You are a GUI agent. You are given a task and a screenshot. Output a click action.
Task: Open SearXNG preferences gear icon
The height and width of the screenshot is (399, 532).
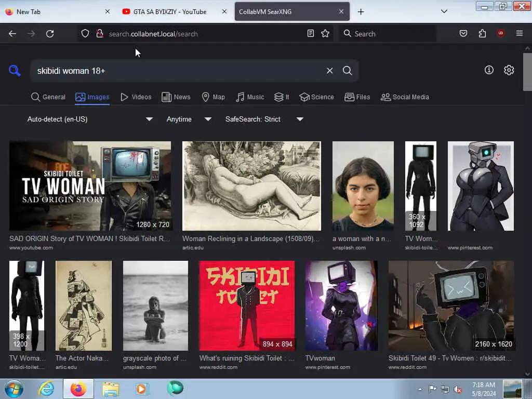[x=509, y=70]
